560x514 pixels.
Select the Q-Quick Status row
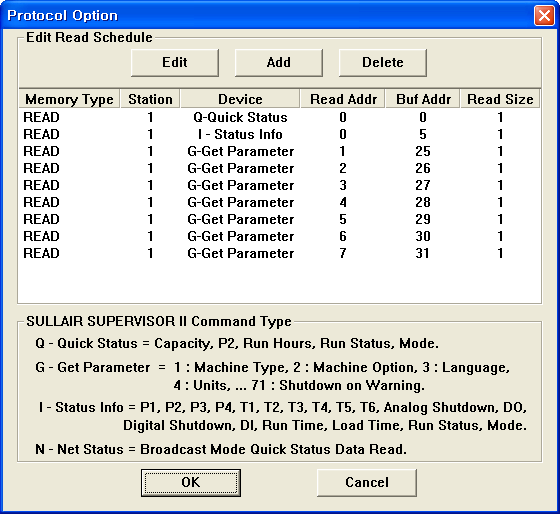click(x=280, y=118)
